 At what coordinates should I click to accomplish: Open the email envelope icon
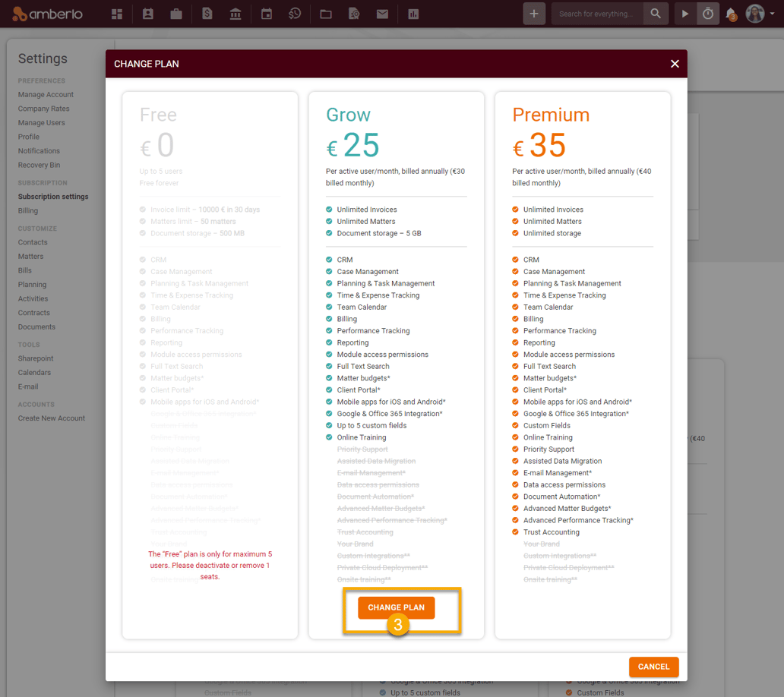(x=382, y=14)
